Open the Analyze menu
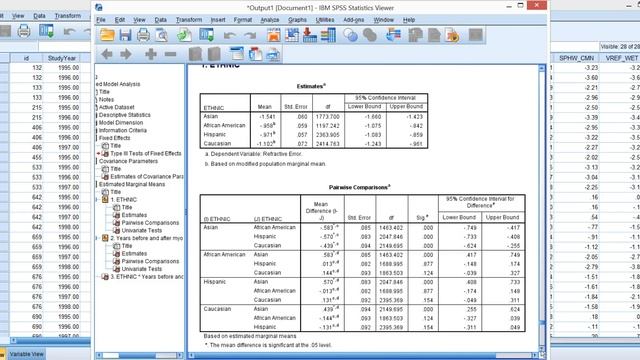 tap(270, 20)
